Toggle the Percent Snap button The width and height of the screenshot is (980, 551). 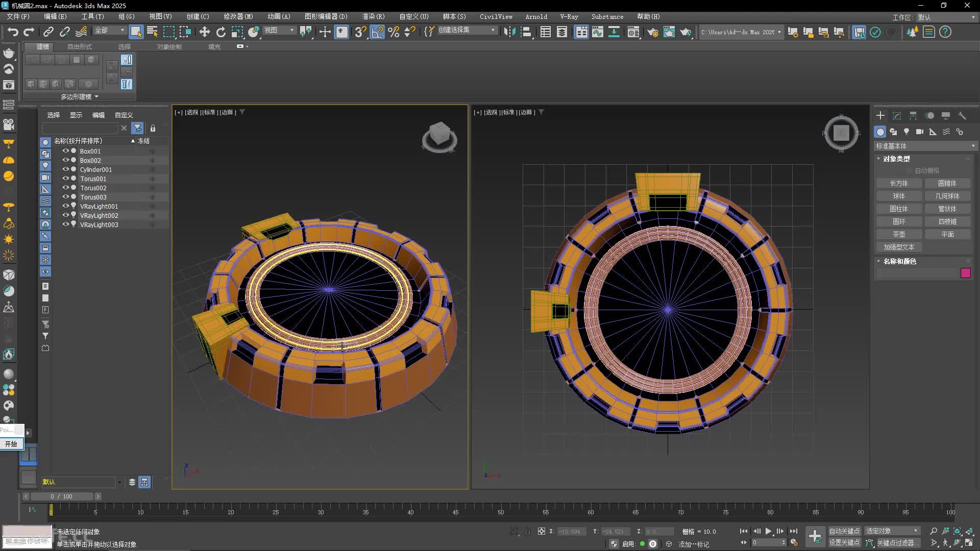pos(394,32)
